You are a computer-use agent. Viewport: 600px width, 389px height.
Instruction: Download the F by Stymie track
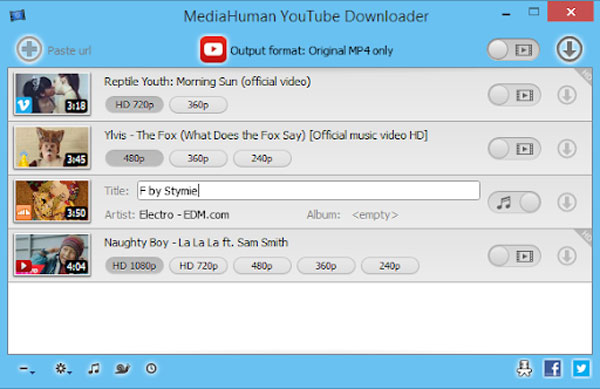(567, 202)
